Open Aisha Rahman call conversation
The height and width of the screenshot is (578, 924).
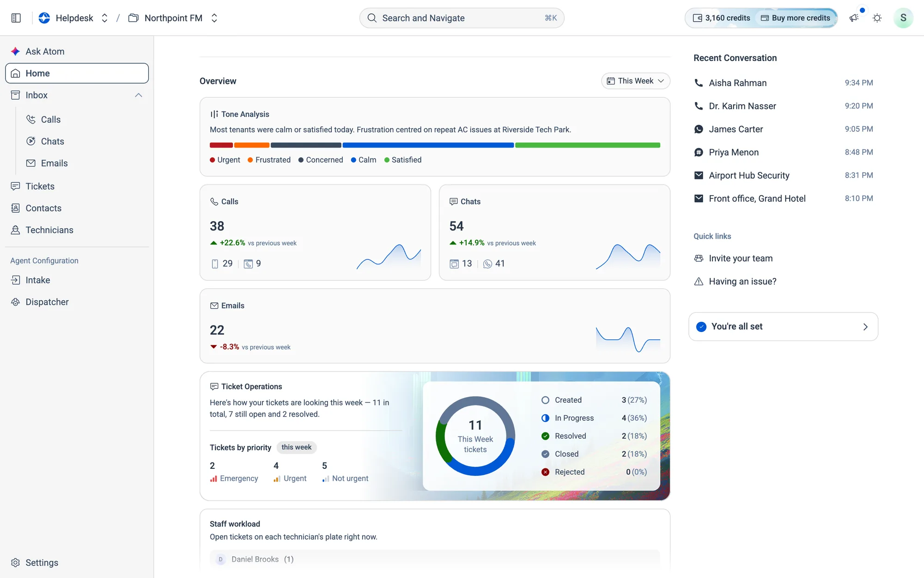784,83
